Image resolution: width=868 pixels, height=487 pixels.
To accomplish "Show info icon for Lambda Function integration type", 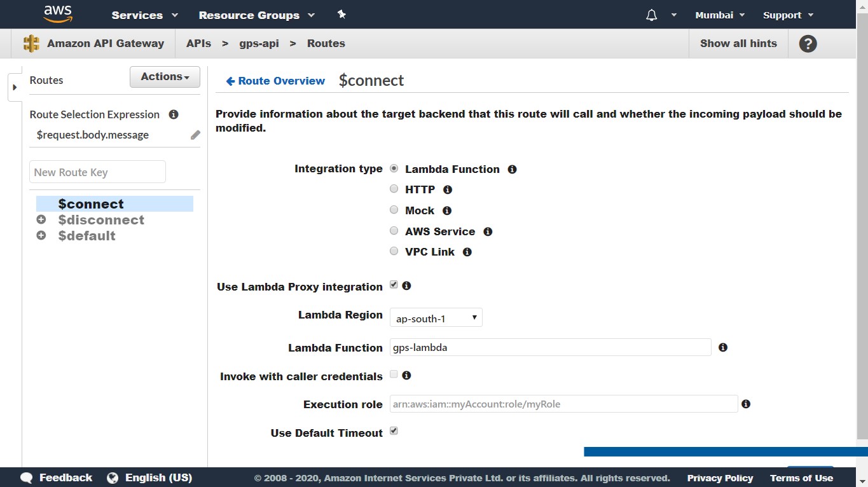I will (x=512, y=169).
